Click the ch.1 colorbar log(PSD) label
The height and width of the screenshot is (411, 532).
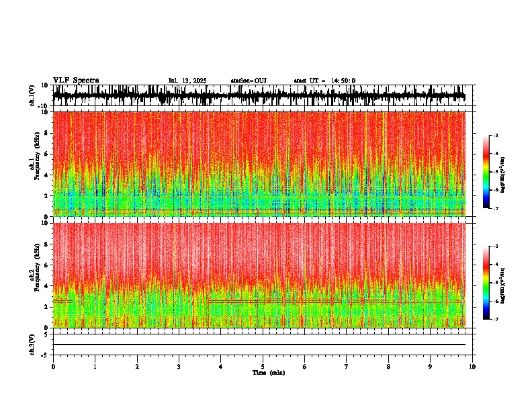(x=503, y=175)
